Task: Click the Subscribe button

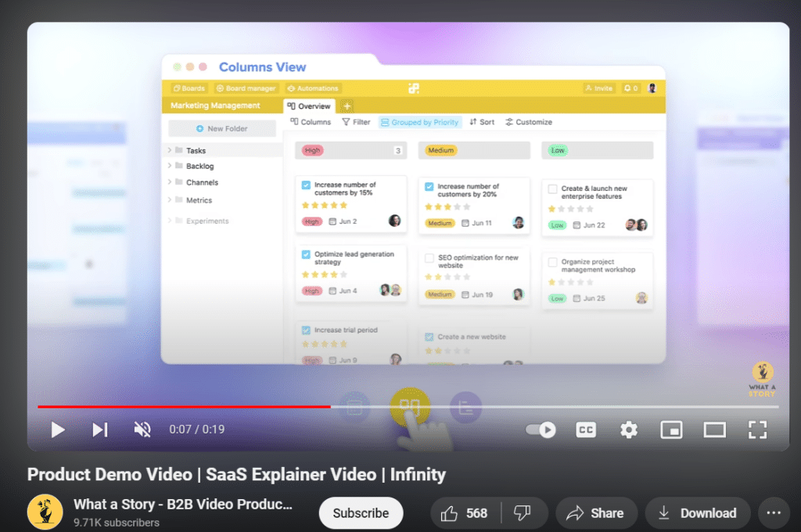Action: pos(361,513)
